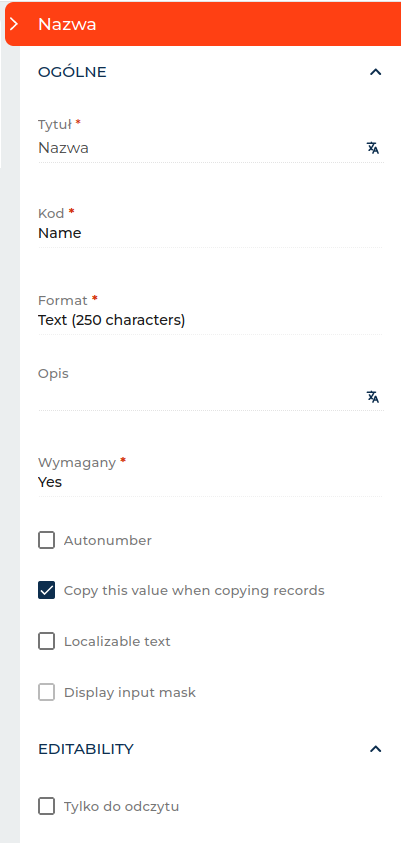Screen dimensions: 401x843
Task: Click the 'Tylko do odczytu' label text
Action: point(121,806)
